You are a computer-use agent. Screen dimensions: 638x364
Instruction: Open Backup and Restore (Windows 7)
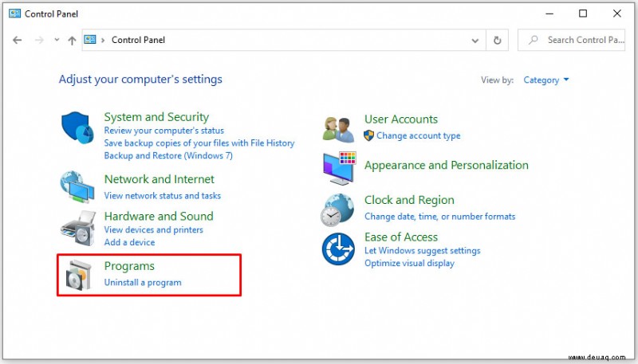(168, 155)
